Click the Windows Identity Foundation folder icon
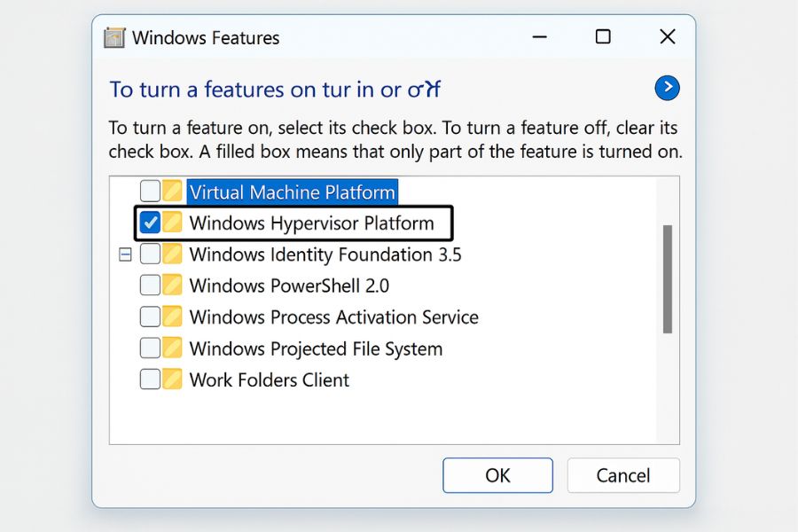This screenshot has height=532, width=798. [x=172, y=254]
